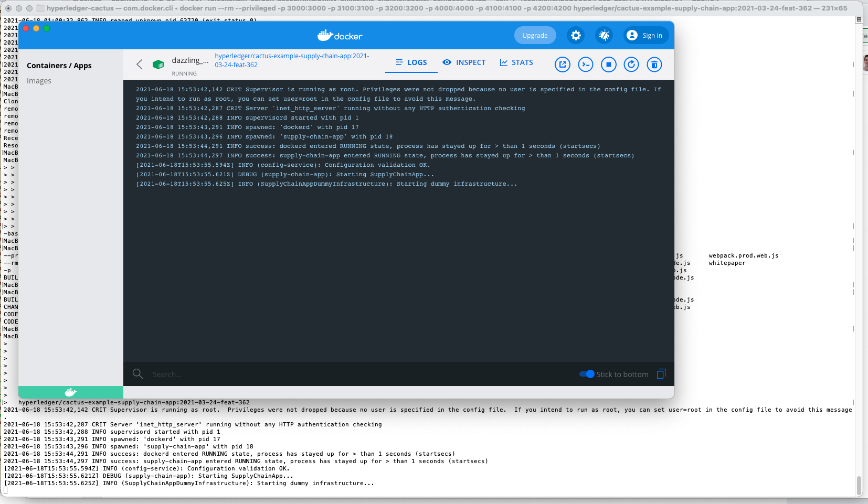Open a CLI terminal for the container

[x=585, y=64]
